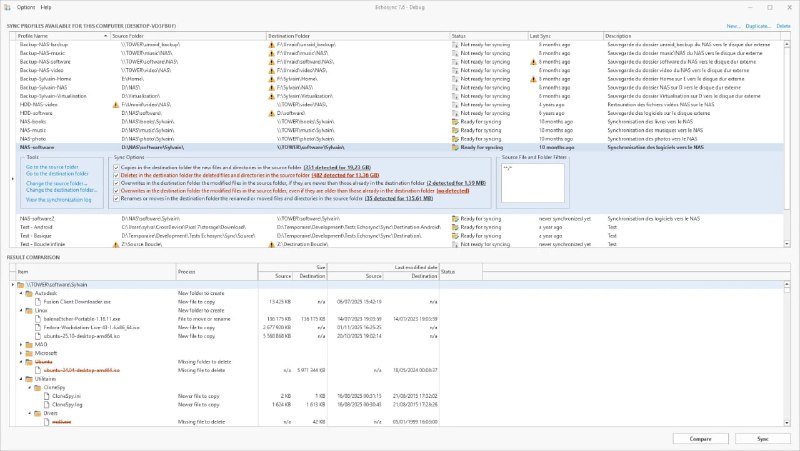Select the Backup-Sylvain-Virtualisation profile row

tap(400, 96)
